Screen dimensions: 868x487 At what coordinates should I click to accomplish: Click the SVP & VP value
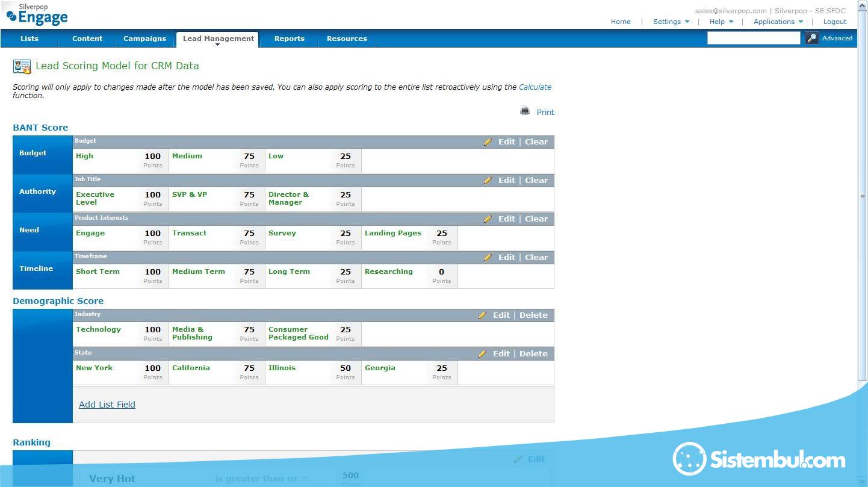coord(190,194)
